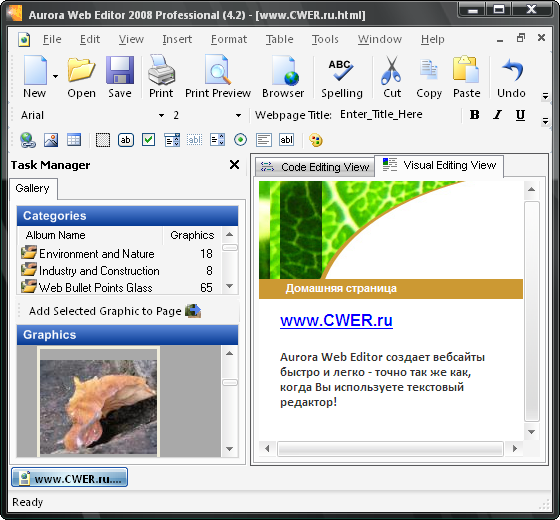Insert text area form icon
This screenshot has width=560, height=520.
point(264,140)
